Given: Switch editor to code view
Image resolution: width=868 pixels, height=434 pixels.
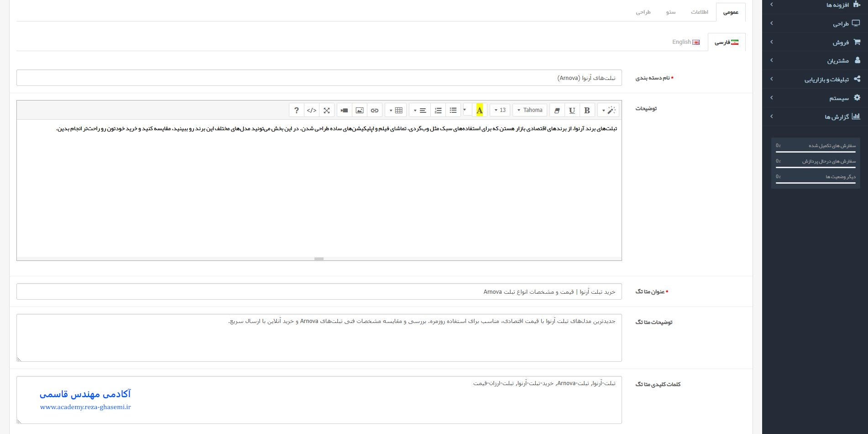Looking at the screenshot, I should point(312,110).
